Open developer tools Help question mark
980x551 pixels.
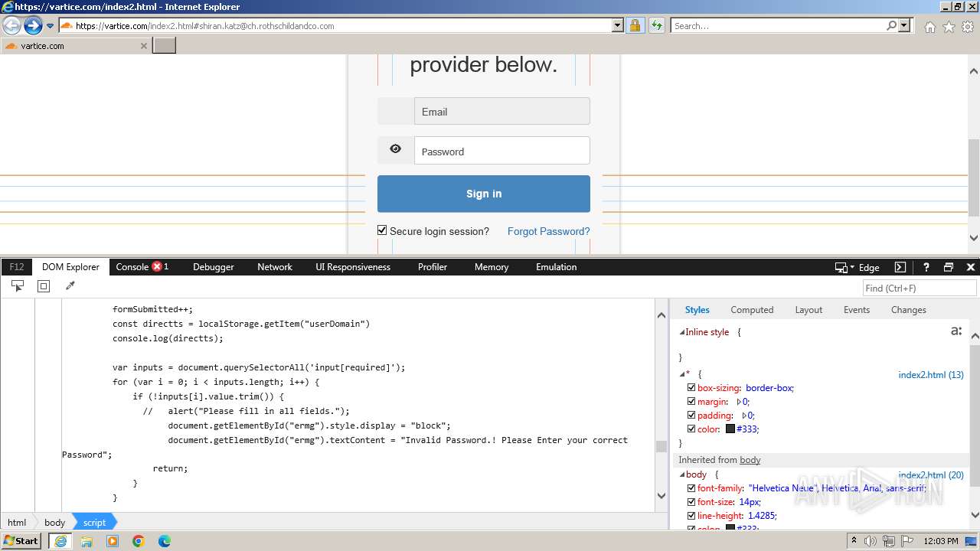click(926, 267)
